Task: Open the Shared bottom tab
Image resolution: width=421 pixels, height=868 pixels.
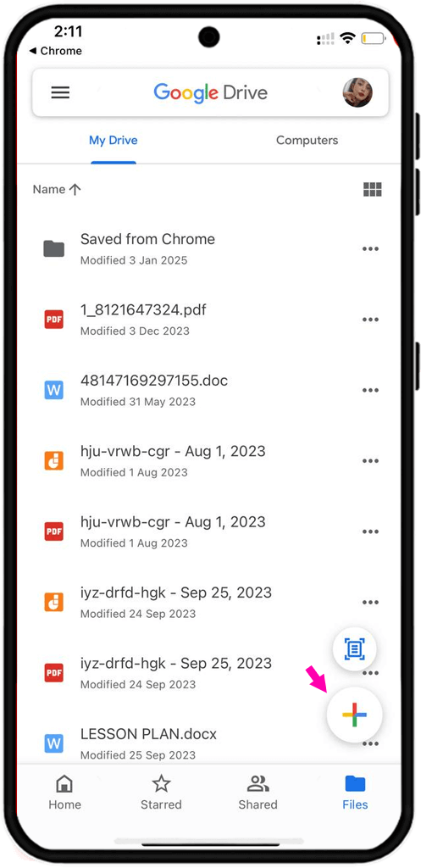Action: tap(258, 793)
